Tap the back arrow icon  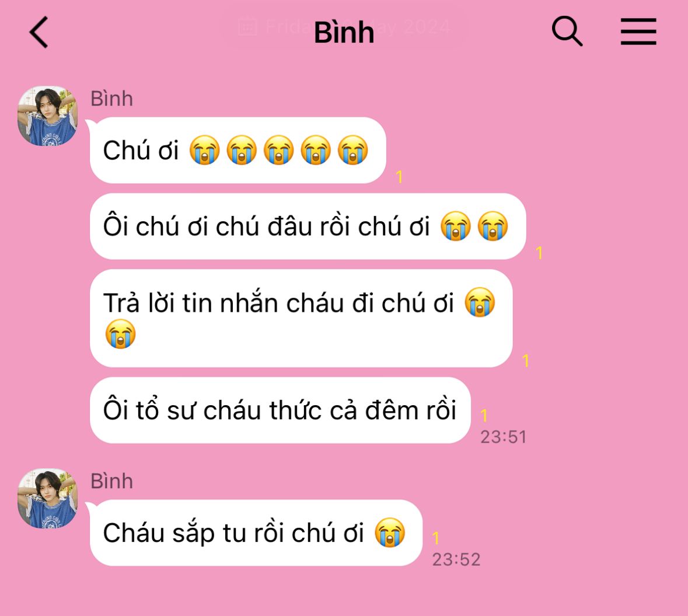(39, 32)
